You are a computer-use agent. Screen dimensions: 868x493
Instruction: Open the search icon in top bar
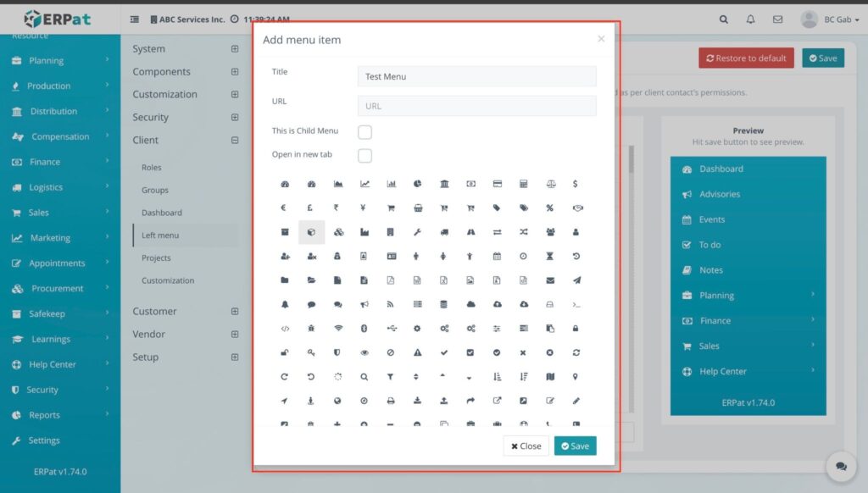click(x=724, y=19)
